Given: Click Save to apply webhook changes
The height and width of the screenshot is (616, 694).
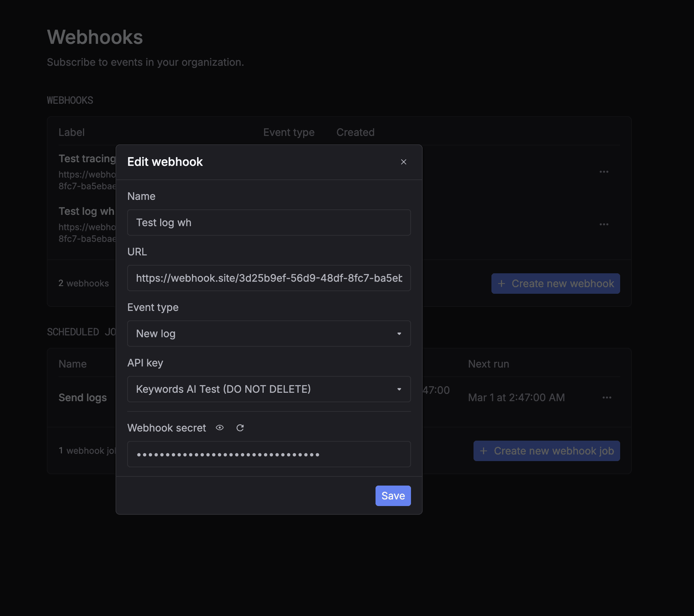Looking at the screenshot, I should coord(393,496).
